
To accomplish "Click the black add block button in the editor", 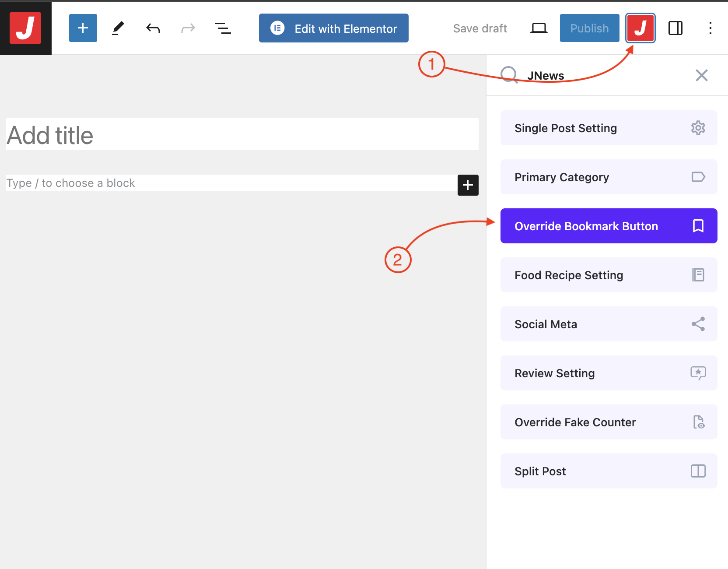I will tap(468, 185).
